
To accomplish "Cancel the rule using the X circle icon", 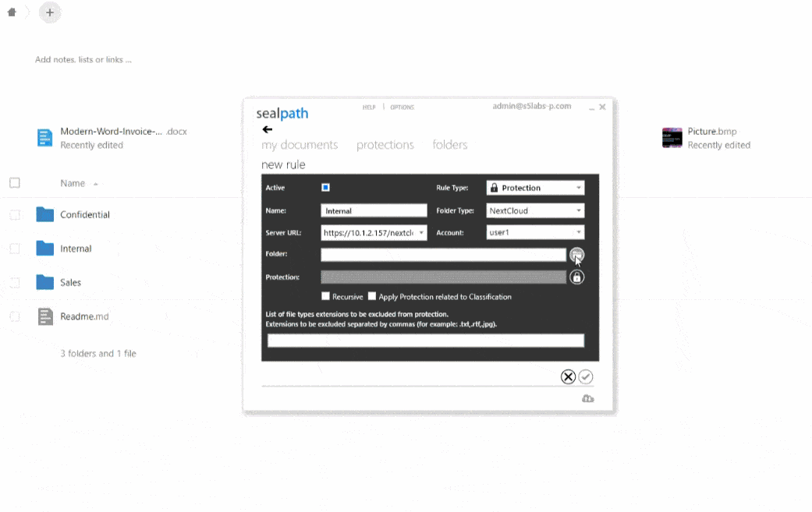I will click(x=568, y=376).
